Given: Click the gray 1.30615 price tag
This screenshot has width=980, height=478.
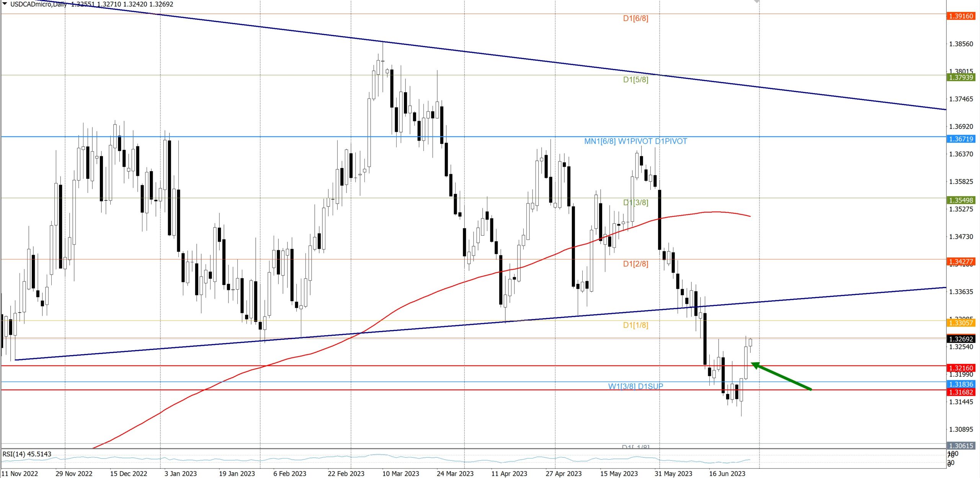Looking at the screenshot, I should (x=961, y=446).
